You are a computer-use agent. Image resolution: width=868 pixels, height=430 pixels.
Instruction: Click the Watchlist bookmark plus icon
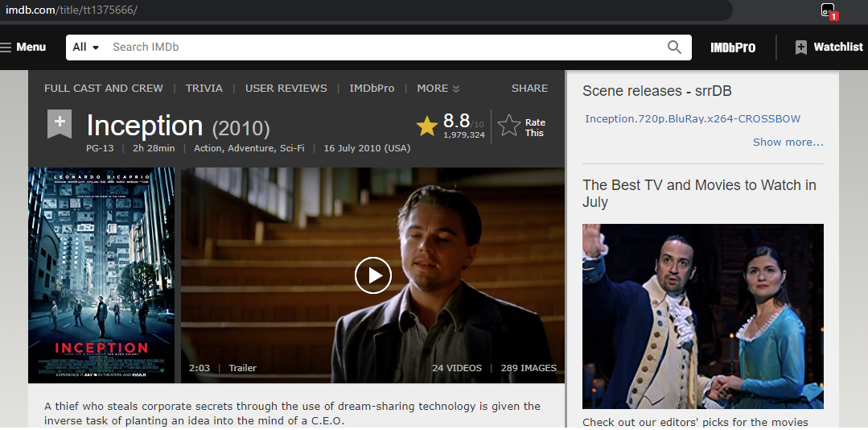click(x=801, y=47)
